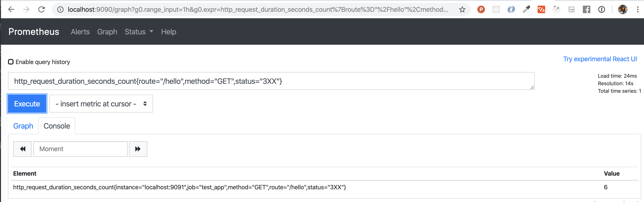Enable query history checkbox

[11, 62]
